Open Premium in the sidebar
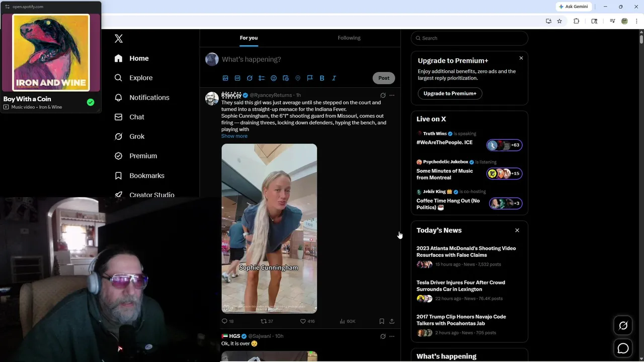The width and height of the screenshot is (644, 362). coord(136,156)
